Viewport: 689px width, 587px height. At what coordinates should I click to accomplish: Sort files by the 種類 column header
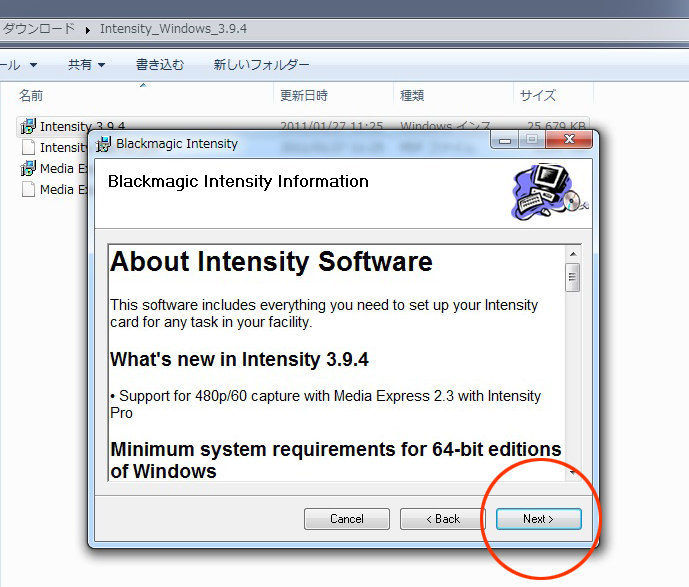pyautogui.click(x=453, y=95)
